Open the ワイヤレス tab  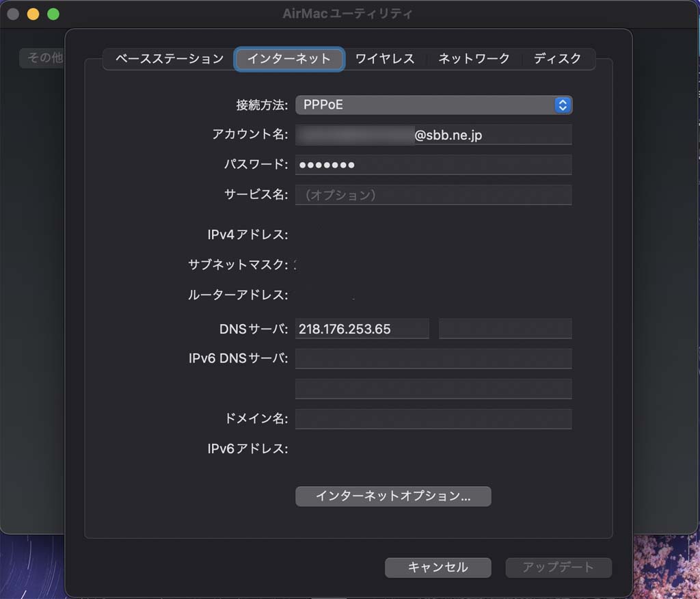click(385, 59)
